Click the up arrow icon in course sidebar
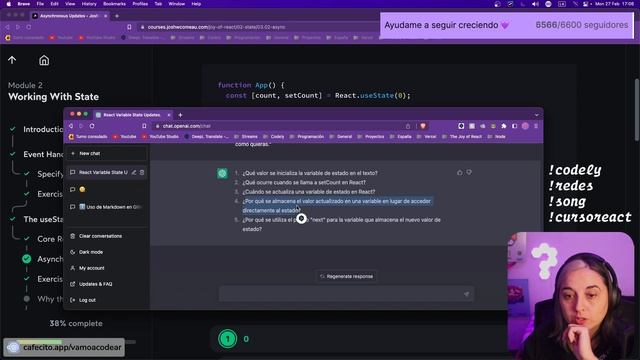This screenshot has height=360, width=640. coord(12,60)
